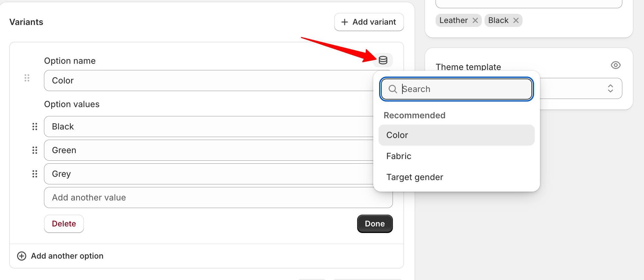The width and height of the screenshot is (644, 280).
Task: Click Add another option link
Action: [67, 256]
